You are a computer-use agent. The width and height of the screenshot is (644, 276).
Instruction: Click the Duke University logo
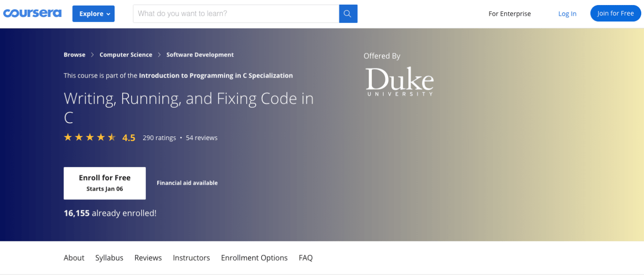pyautogui.click(x=399, y=82)
